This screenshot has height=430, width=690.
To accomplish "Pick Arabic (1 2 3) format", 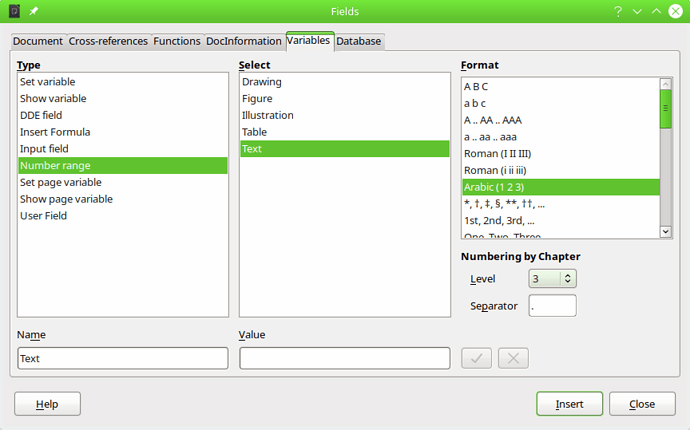I will [x=561, y=187].
